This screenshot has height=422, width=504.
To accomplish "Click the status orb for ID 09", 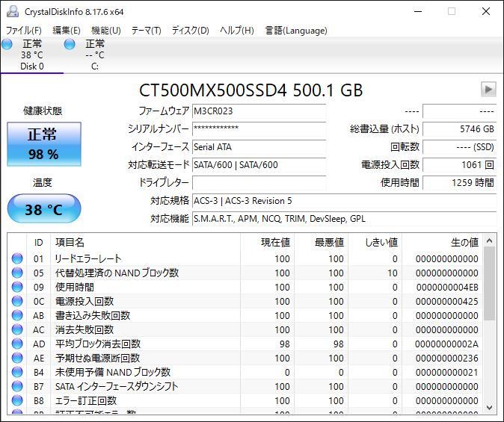I will (x=17, y=287).
